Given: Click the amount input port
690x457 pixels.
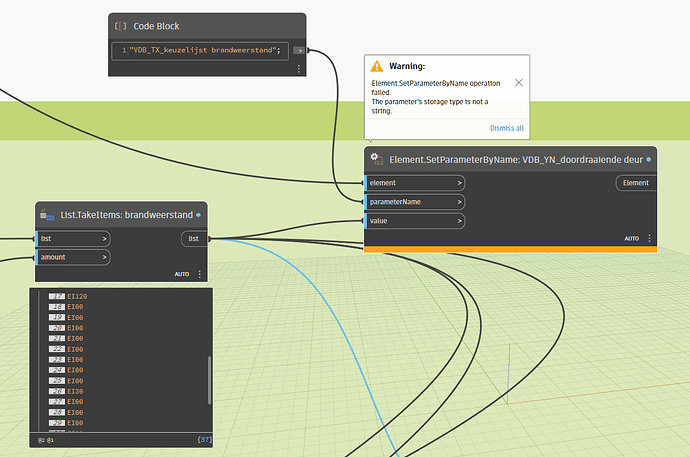Looking at the screenshot, I should pos(73,257).
